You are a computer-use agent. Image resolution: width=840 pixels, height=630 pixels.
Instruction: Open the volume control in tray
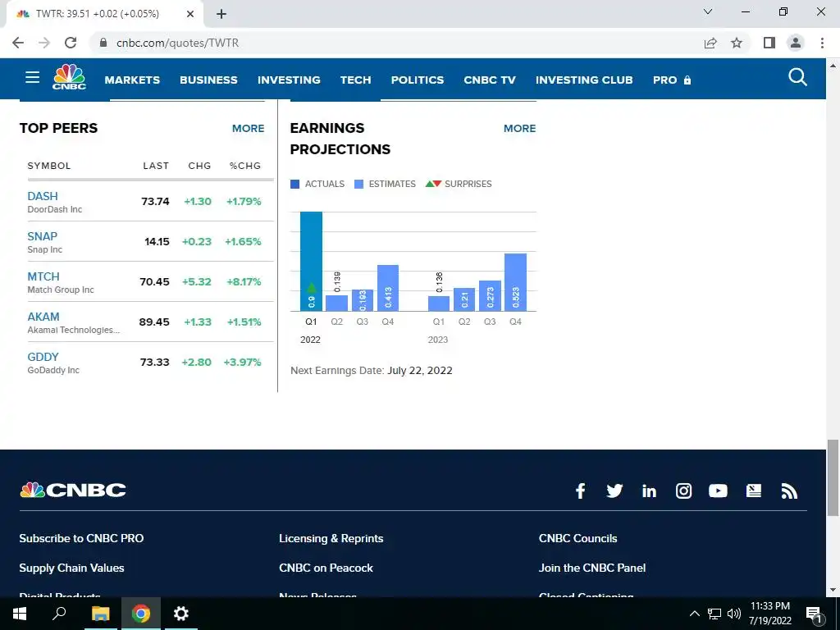[734, 614]
